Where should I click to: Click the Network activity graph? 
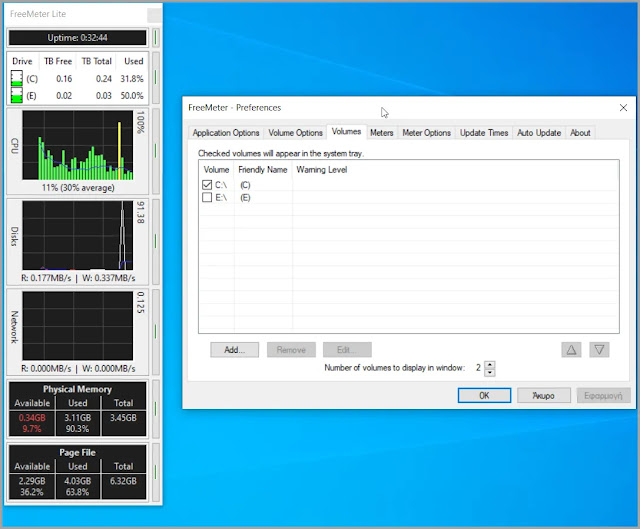pos(78,326)
